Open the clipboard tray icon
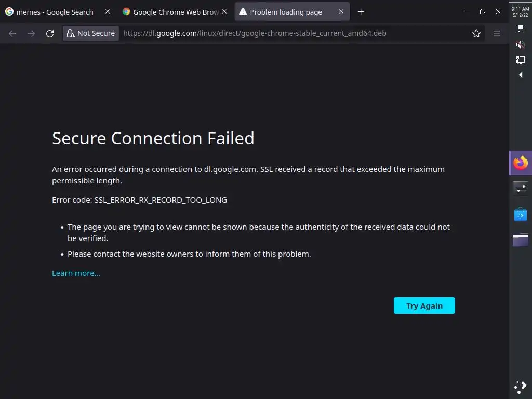 pyautogui.click(x=521, y=30)
